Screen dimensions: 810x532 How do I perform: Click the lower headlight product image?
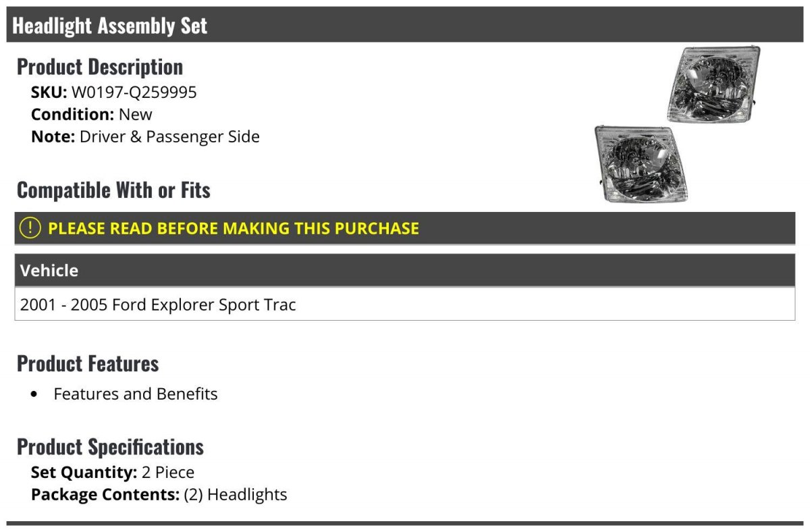641,163
